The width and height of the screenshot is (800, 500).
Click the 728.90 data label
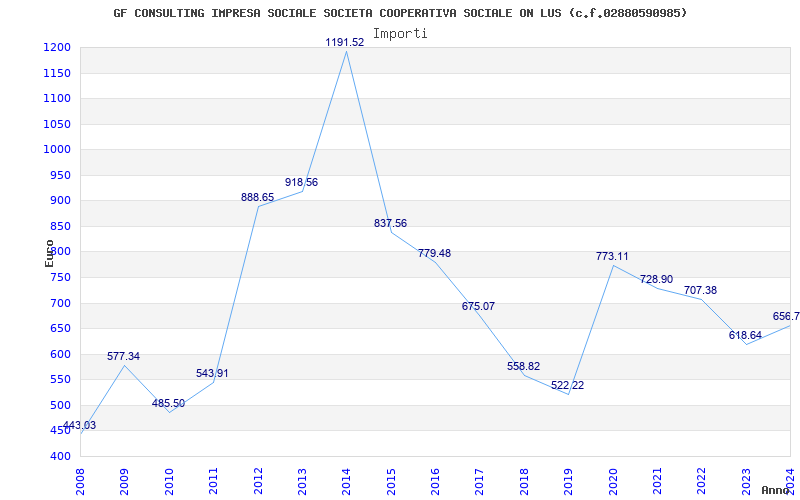(657, 279)
